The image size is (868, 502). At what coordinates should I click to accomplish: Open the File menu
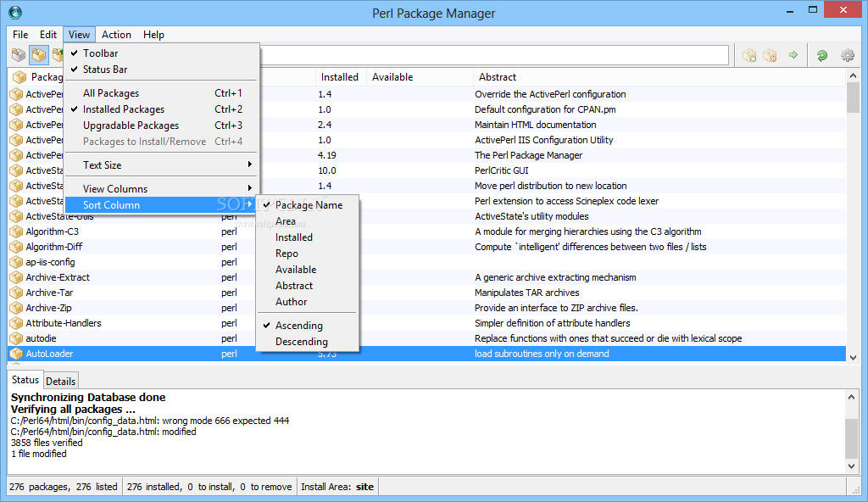tap(20, 35)
